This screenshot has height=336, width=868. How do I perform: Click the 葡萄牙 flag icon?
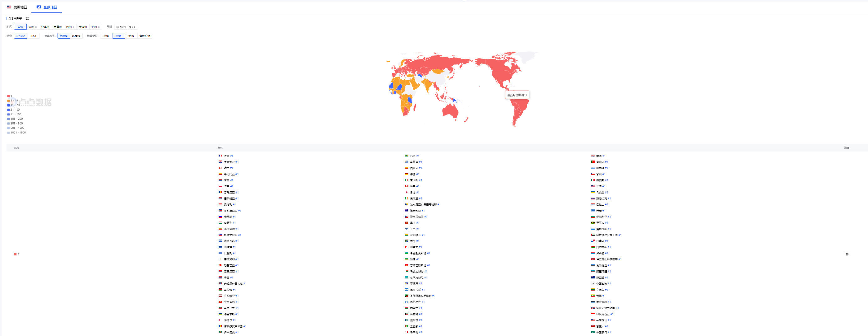pos(593,162)
